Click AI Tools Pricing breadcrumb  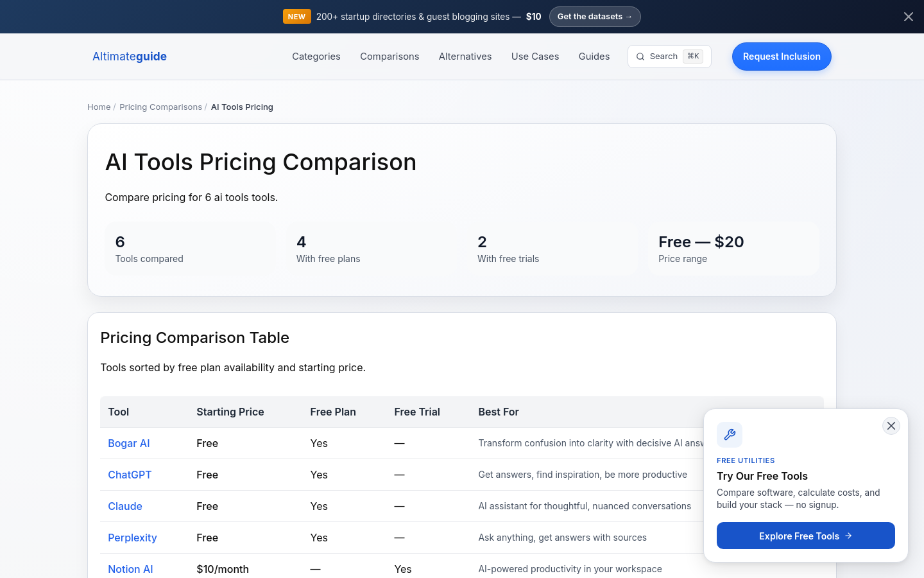pyautogui.click(x=242, y=107)
